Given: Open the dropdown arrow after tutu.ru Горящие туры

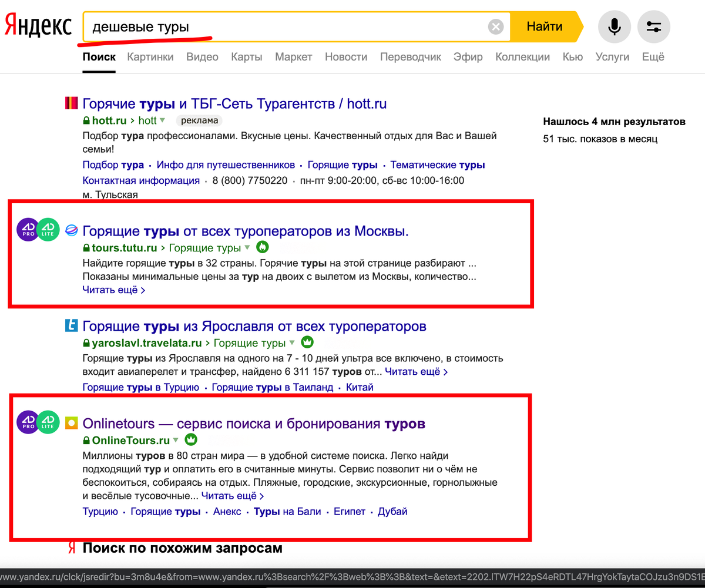Looking at the screenshot, I should (247, 248).
